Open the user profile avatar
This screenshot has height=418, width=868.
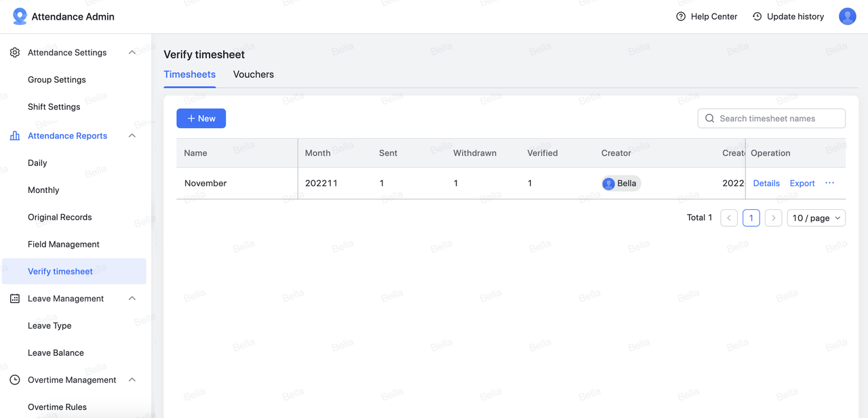click(x=847, y=16)
